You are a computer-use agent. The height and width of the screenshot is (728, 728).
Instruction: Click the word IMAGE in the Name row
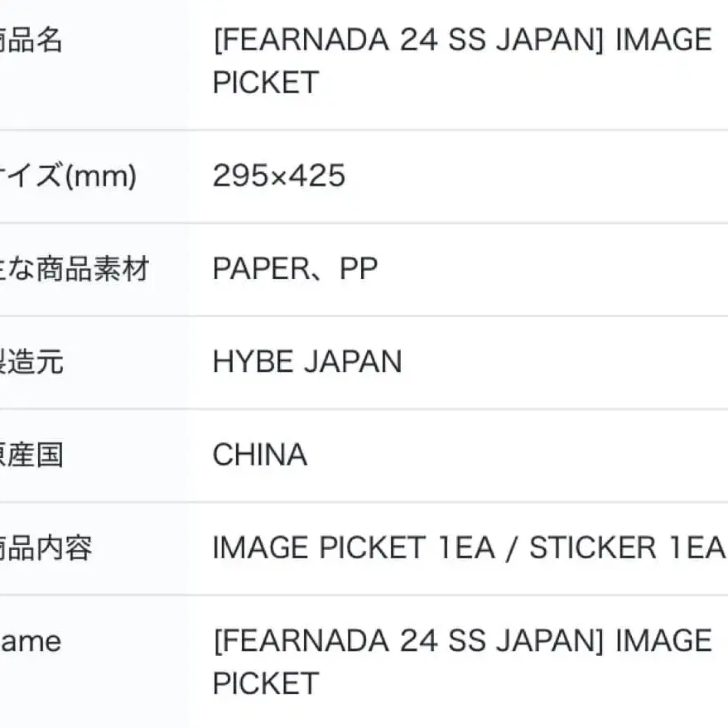click(x=663, y=641)
